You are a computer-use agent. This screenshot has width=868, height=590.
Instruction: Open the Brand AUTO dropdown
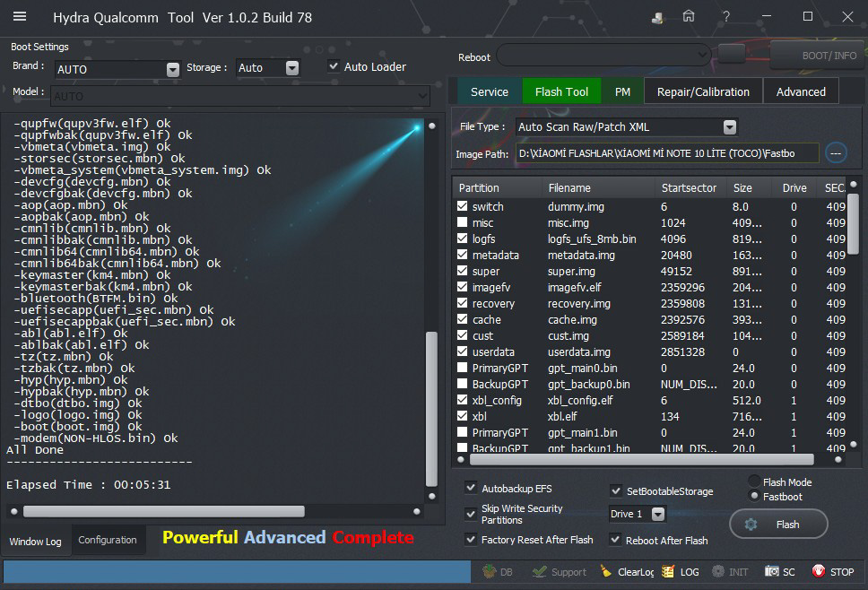(173, 69)
